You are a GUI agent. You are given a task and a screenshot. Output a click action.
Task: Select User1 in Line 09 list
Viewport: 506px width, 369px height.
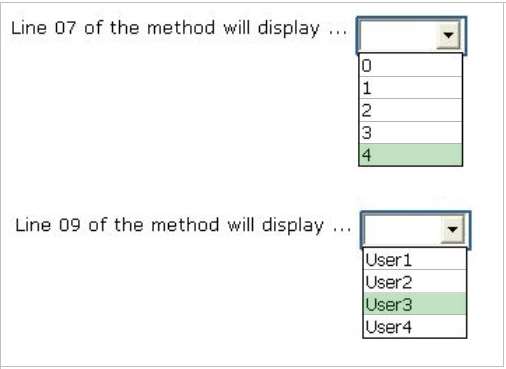[x=415, y=259]
